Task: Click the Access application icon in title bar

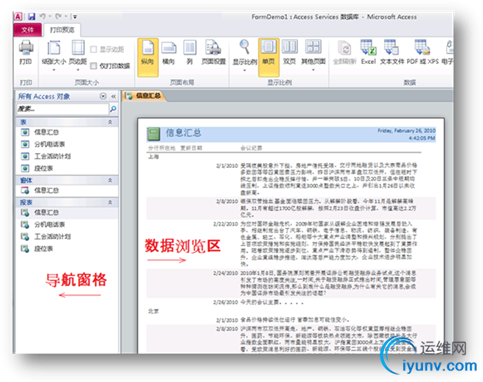Action: tap(18, 16)
